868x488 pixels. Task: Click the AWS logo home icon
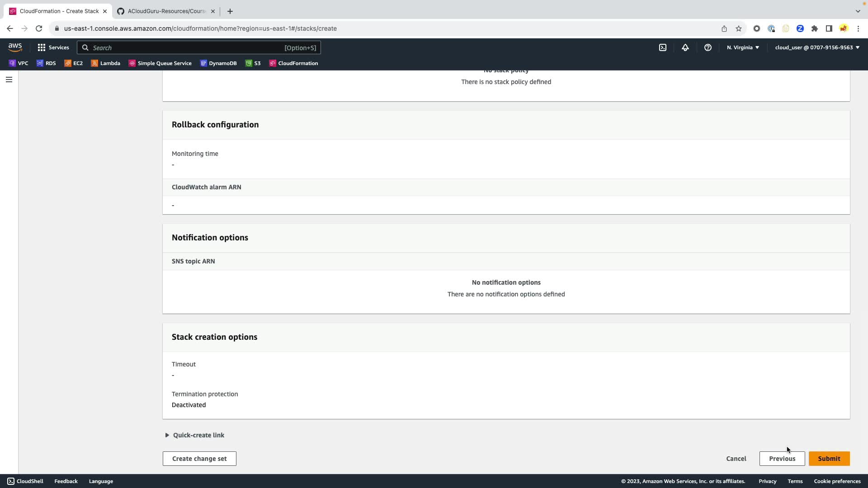(15, 47)
